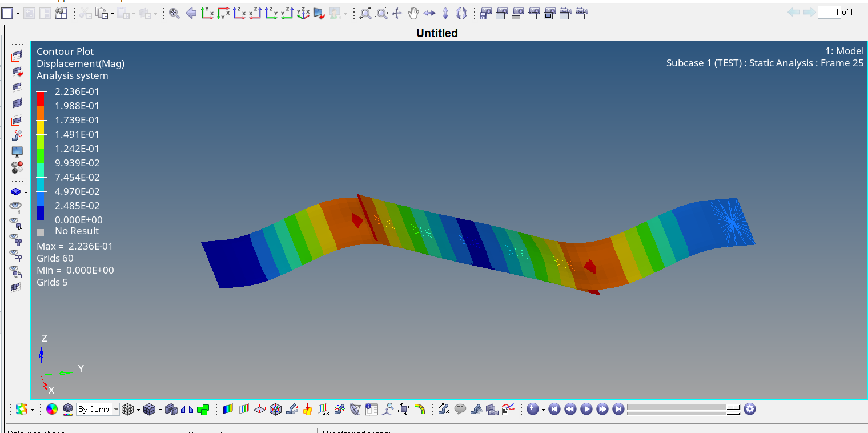This screenshot has height=433, width=868.
Task: Open the wireframe cube dropdown arrow
Action: coord(138,410)
